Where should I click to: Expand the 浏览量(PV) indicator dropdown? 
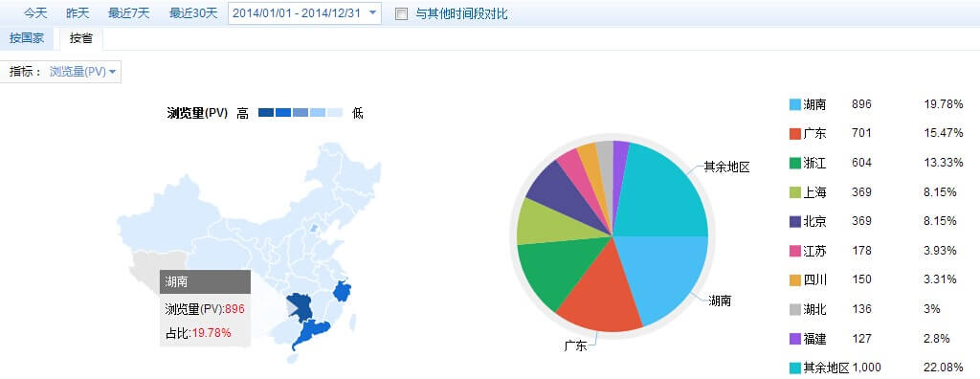point(82,72)
